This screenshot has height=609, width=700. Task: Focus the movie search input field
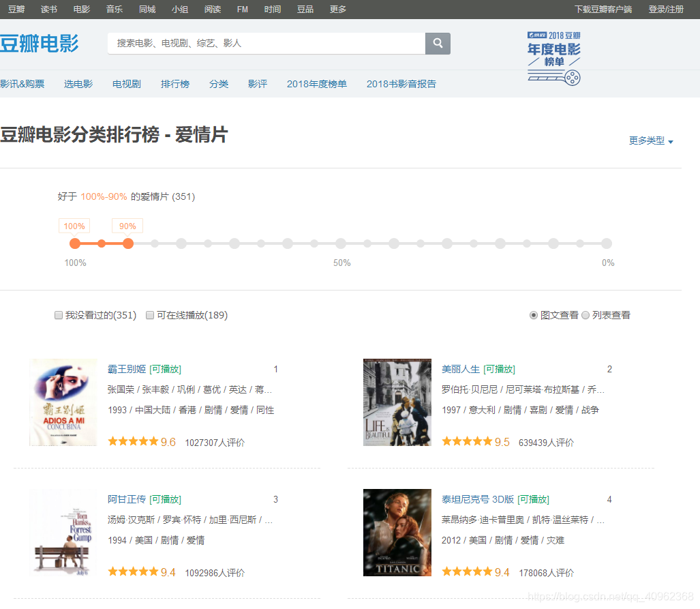pos(267,44)
